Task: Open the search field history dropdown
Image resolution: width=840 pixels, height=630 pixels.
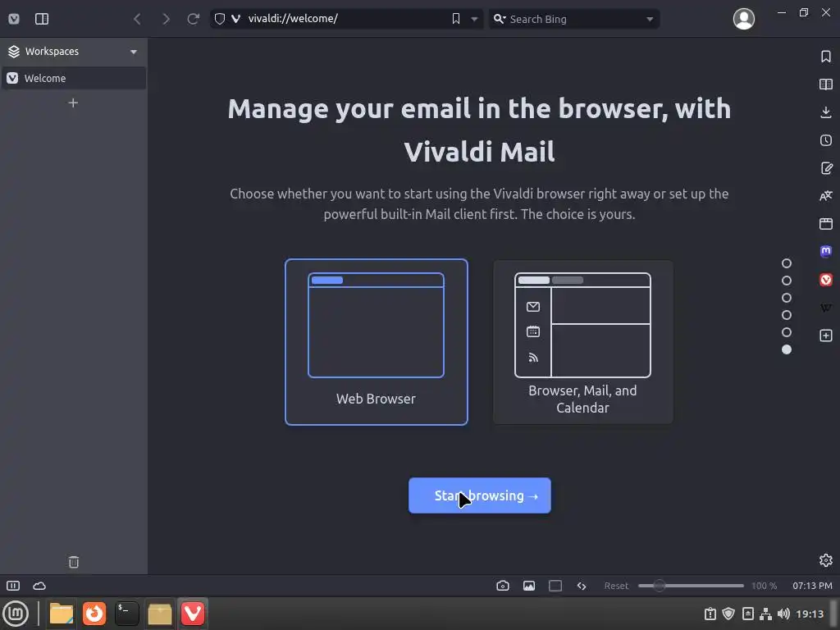Action: (650, 19)
